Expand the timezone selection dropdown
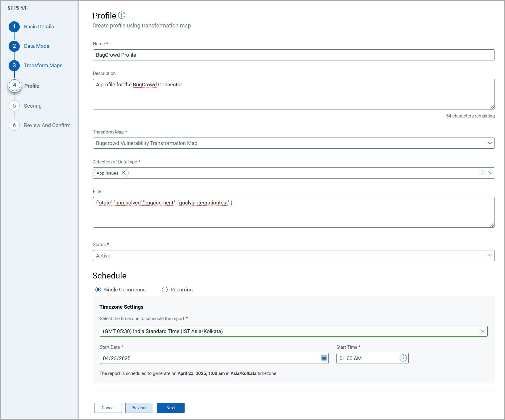 point(483,331)
